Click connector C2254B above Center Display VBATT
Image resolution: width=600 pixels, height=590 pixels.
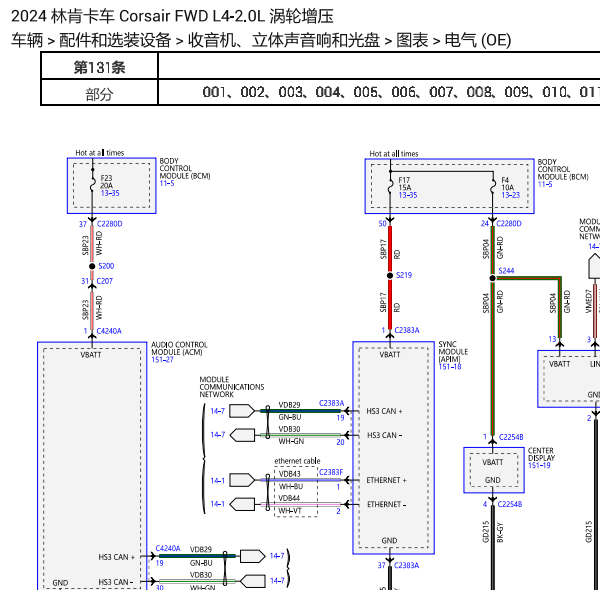tap(511, 437)
